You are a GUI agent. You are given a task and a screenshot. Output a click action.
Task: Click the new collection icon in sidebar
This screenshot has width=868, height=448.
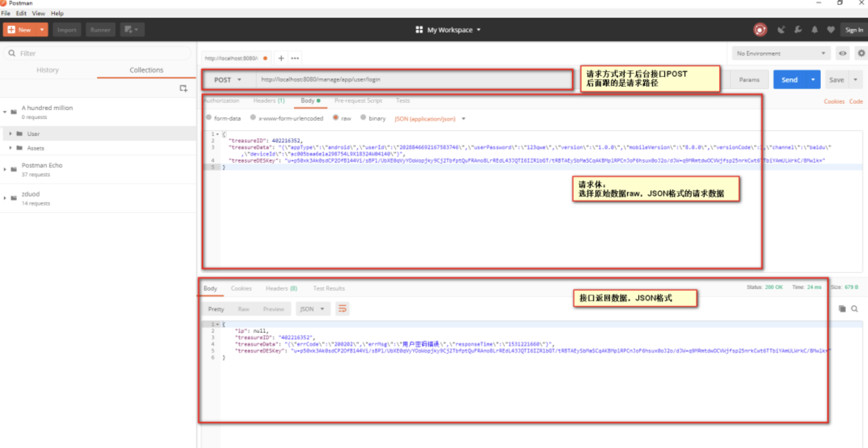tap(183, 88)
